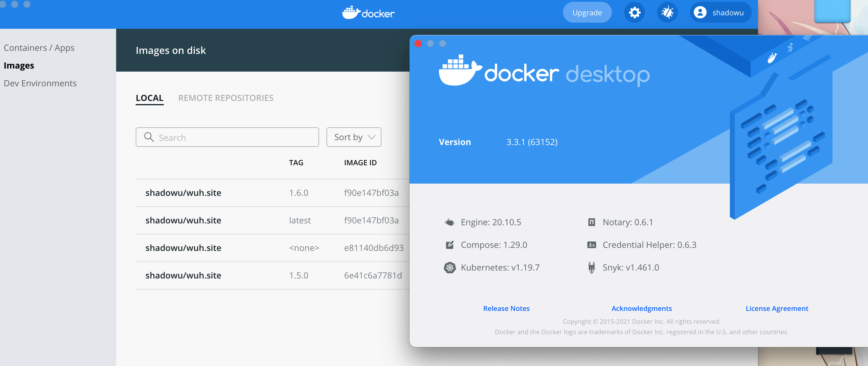Click image ID f90e147bf03a in latest row

pos(371,220)
